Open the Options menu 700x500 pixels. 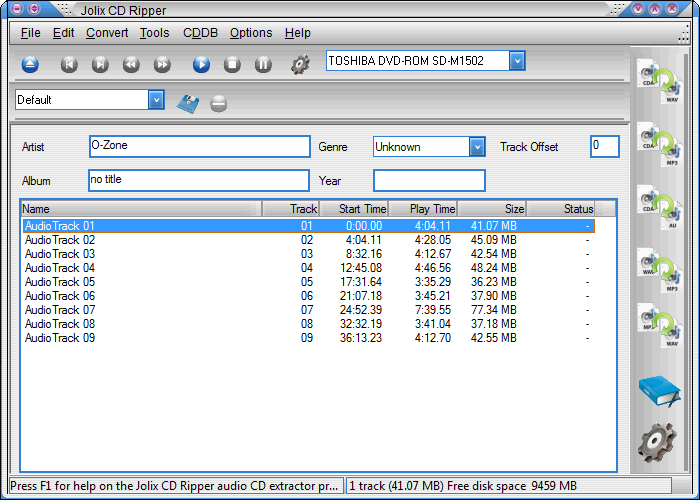pos(251,33)
